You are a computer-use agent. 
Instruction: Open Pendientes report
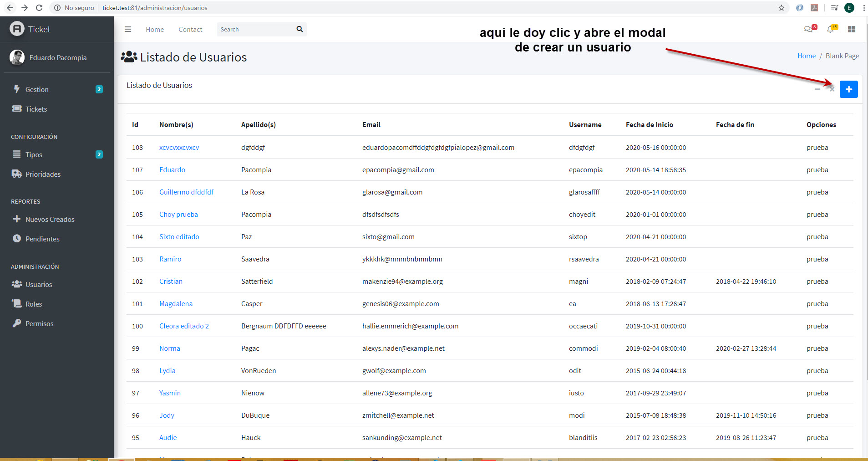coord(57,239)
